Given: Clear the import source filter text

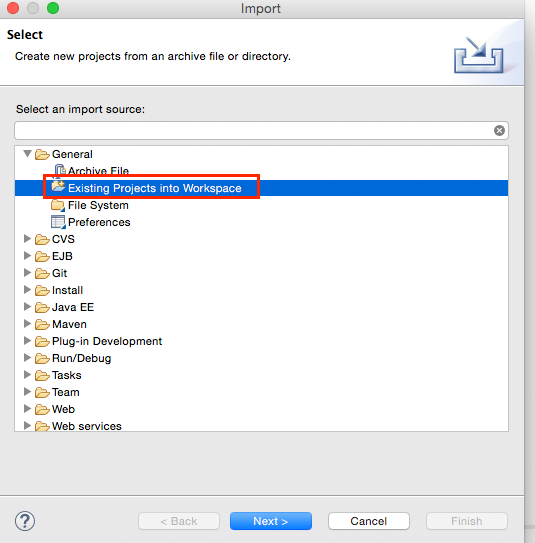Looking at the screenshot, I should pyautogui.click(x=499, y=131).
